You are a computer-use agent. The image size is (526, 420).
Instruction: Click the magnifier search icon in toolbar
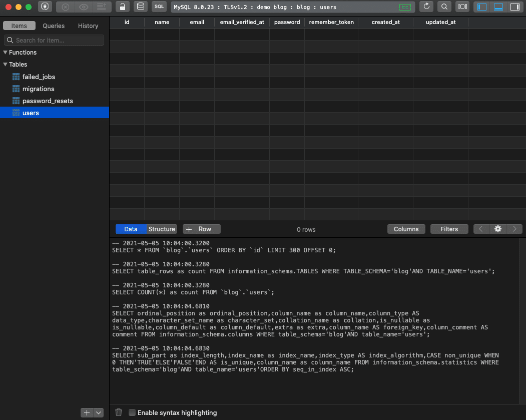click(x=444, y=7)
